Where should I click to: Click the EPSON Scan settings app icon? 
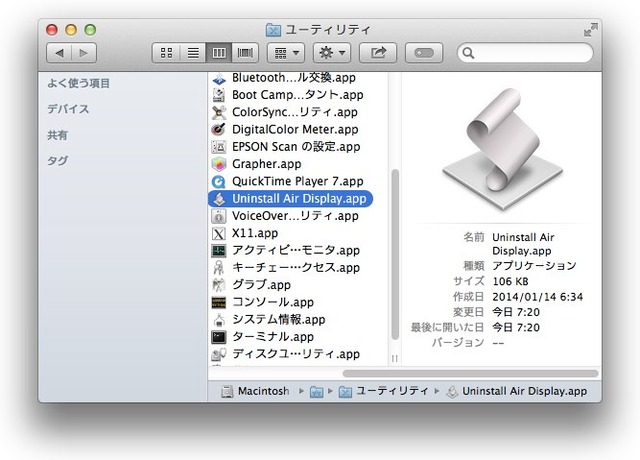[x=219, y=147]
